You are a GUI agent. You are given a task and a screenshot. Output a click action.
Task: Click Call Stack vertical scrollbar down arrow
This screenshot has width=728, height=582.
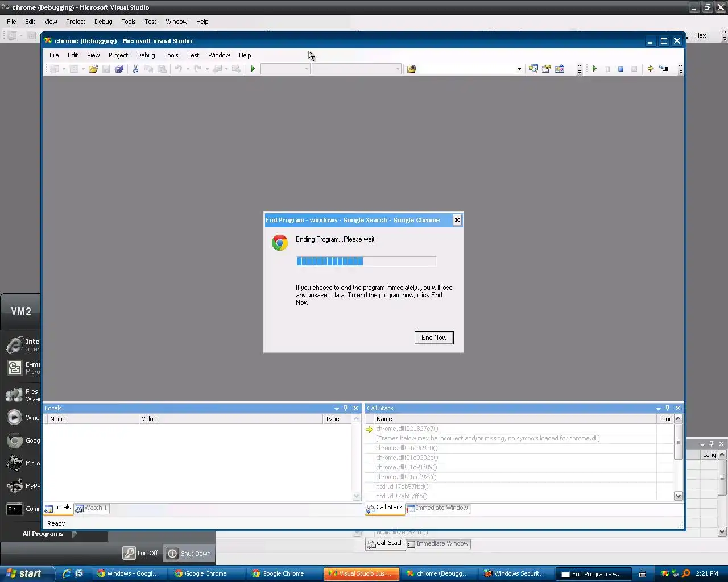click(x=678, y=496)
